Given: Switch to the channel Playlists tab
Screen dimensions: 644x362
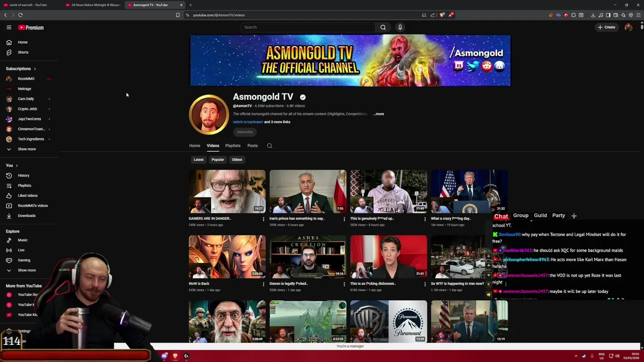Looking at the screenshot, I should click(233, 146).
